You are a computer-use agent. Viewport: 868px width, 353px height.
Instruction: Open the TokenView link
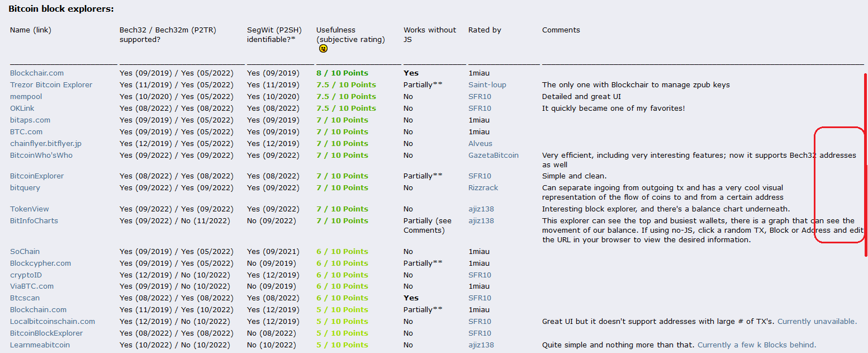(30, 209)
